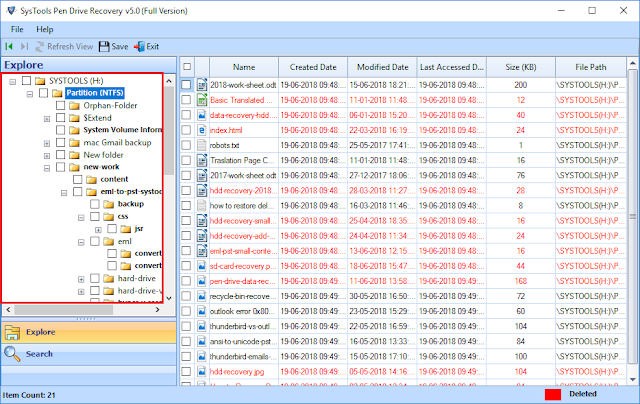Expand the $Extend folder node
The image size is (640, 404).
[x=47, y=119]
